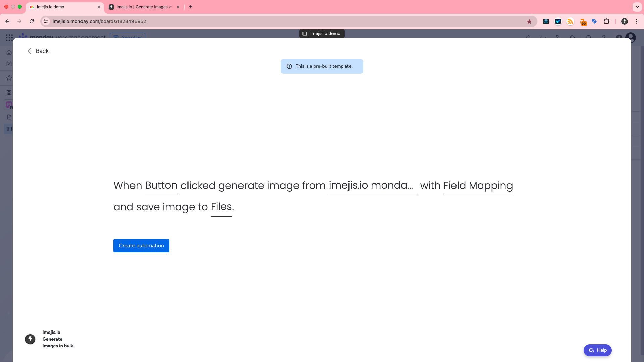Click the site information icon in the address bar
The width and height of the screenshot is (644, 362).
point(46,21)
